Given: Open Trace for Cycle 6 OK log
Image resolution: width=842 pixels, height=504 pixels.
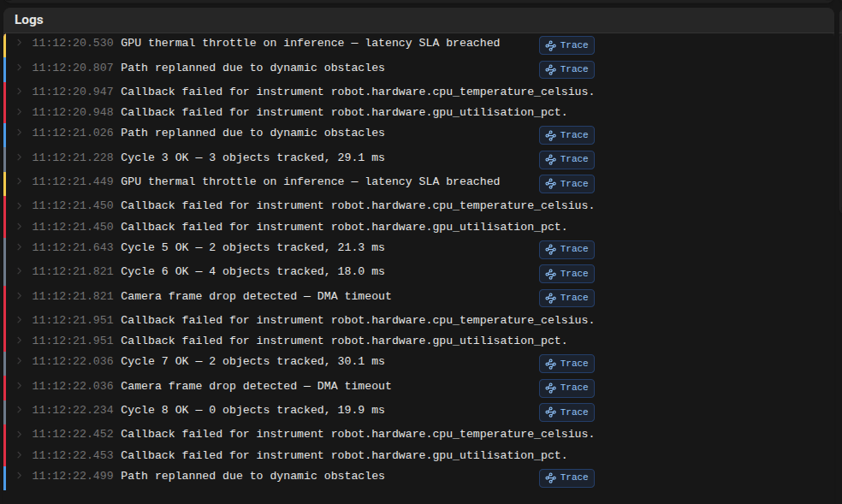Looking at the screenshot, I should pos(566,274).
